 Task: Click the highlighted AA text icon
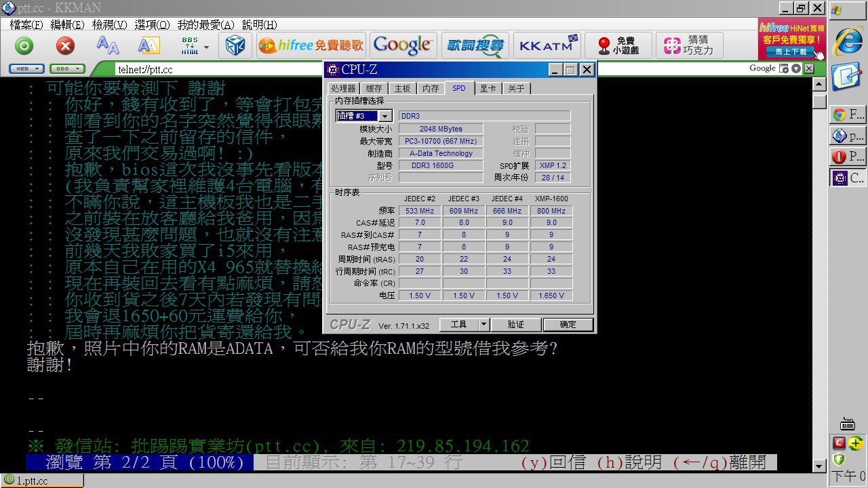pos(149,45)
